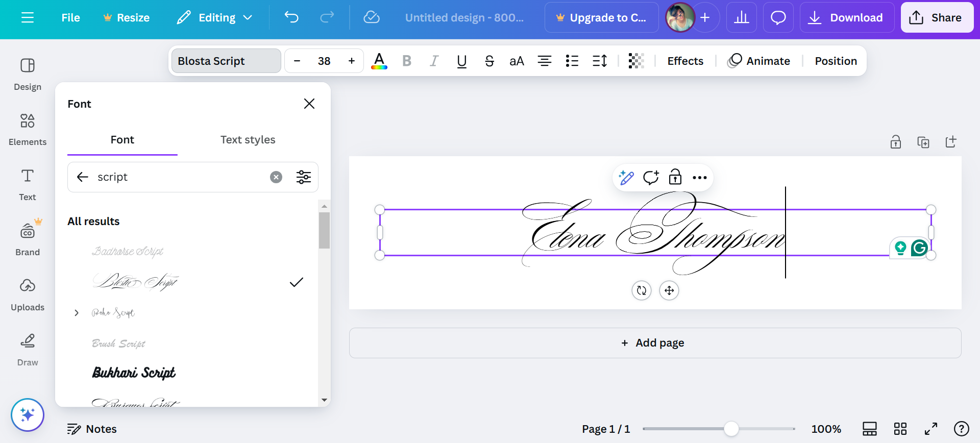
Task: Open the transparency checkerboard icon
Action: coord(636,61)
